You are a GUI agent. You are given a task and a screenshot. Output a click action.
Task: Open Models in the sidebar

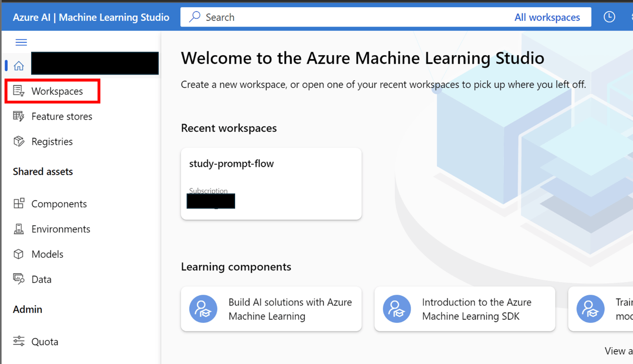click(47, 254)
